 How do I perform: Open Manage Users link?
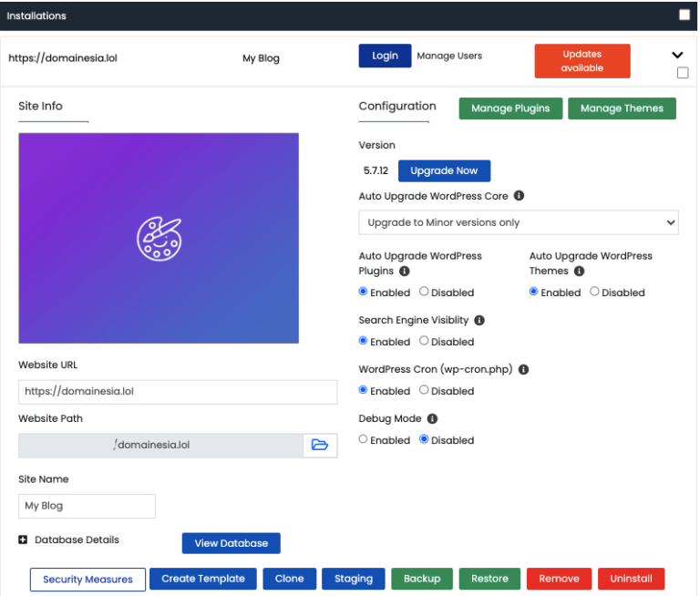coord(449,56)
